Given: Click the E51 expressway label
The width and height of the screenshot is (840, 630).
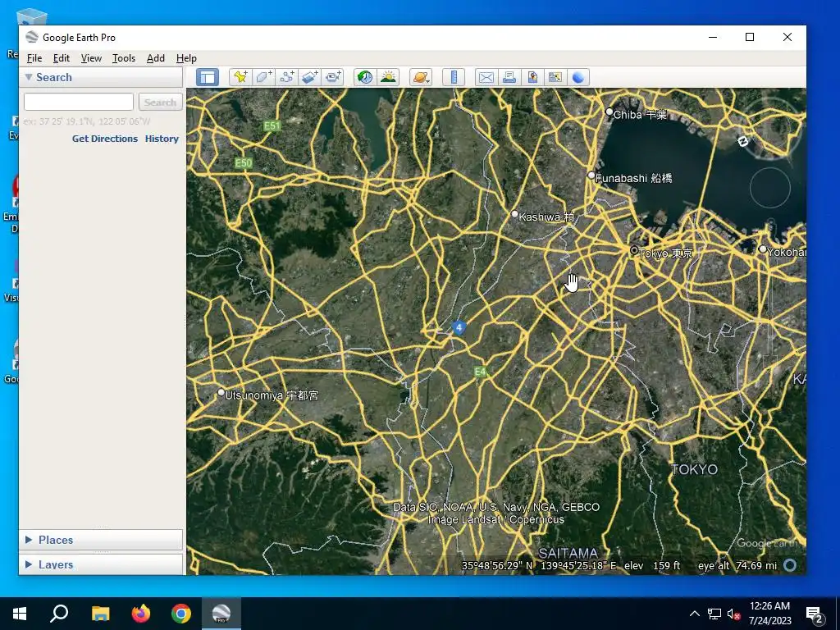Looking at the screenshot, I should 272,126.
